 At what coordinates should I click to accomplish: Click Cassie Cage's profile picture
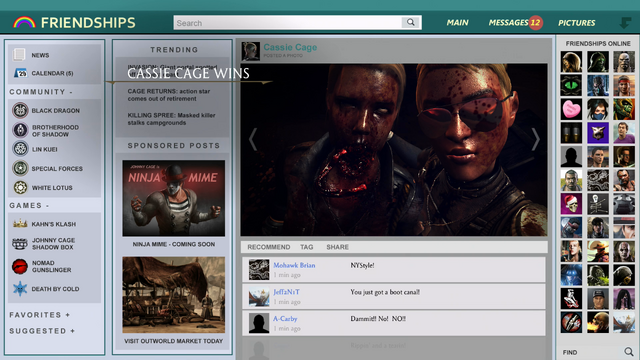[251, 51]
